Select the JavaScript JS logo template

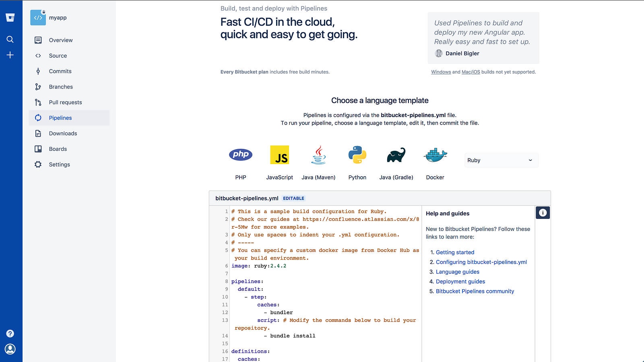coord(280,155)
